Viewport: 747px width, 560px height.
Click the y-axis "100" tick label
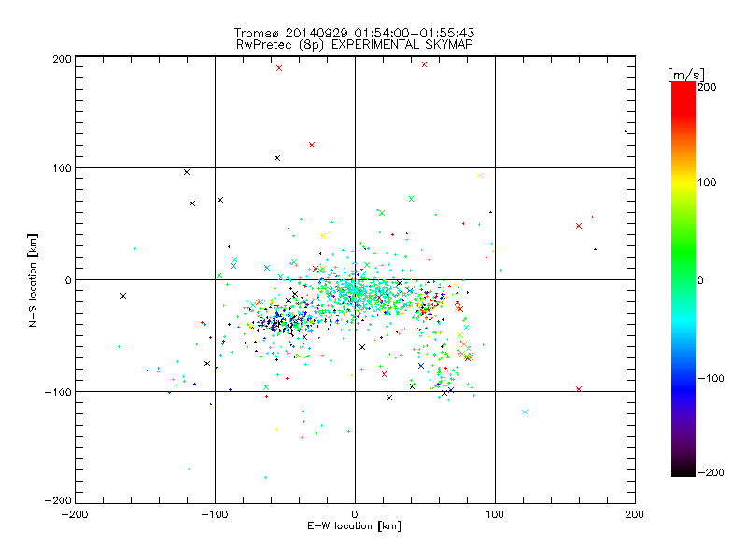click(62, 168)
